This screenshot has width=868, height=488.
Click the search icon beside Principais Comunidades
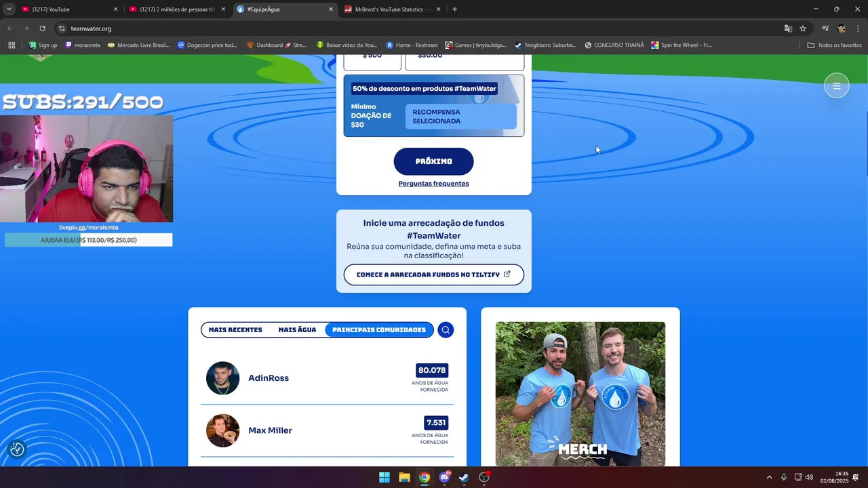(446, 330)
